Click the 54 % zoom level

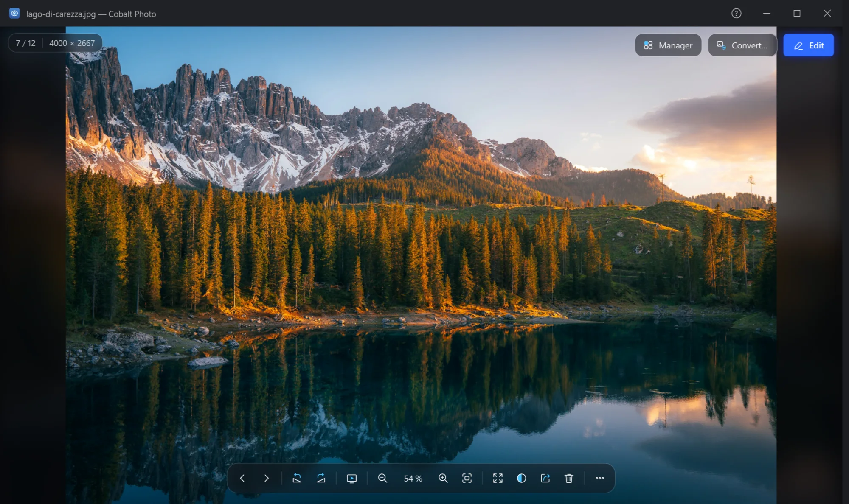coord(413,479)
